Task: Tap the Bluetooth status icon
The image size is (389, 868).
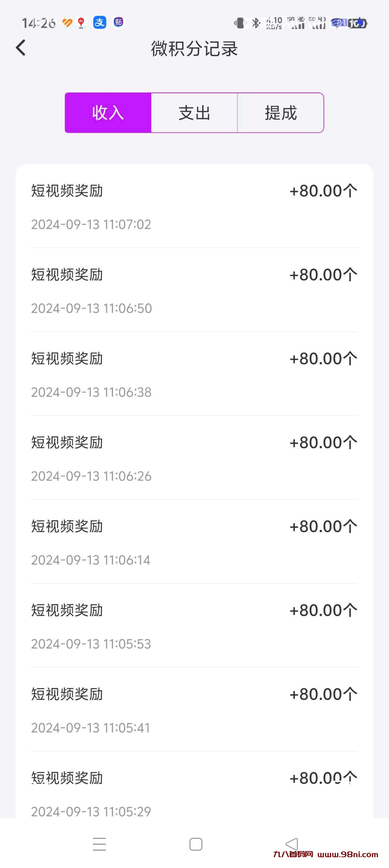Action: (x=256, y=23)
